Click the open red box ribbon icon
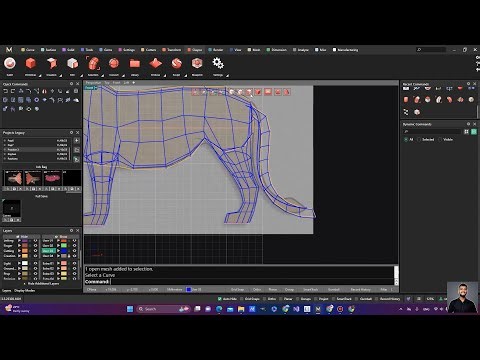Screen dimensions: 480x360 (x=52, y=63)
